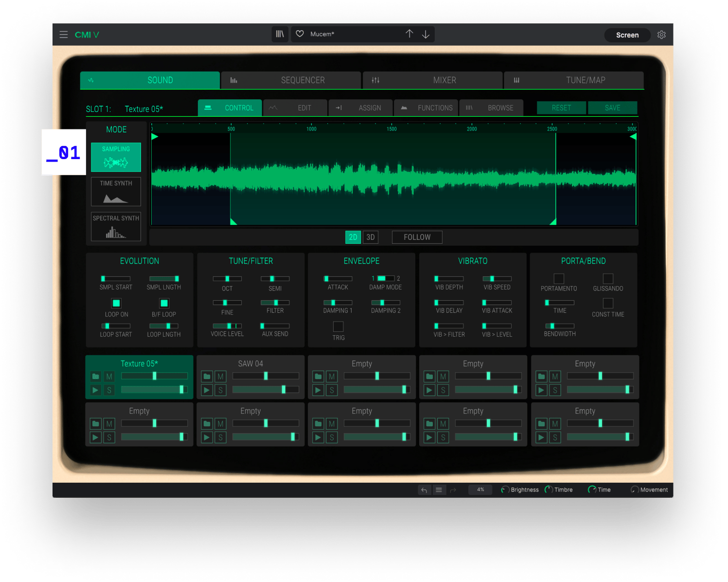Screen dimensions: 728x582
Task: Open the EDIT sub-tab
Action: point(295,108)
